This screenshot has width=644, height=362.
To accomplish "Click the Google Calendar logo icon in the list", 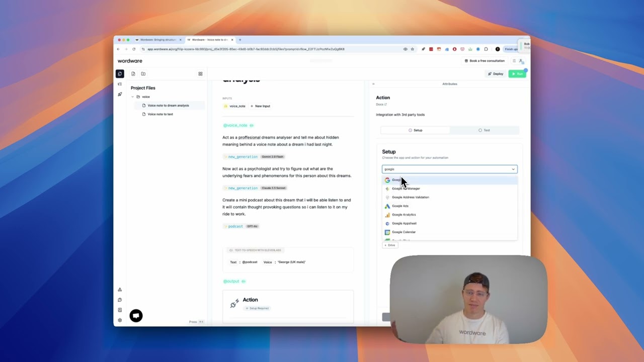I will 387,232.
